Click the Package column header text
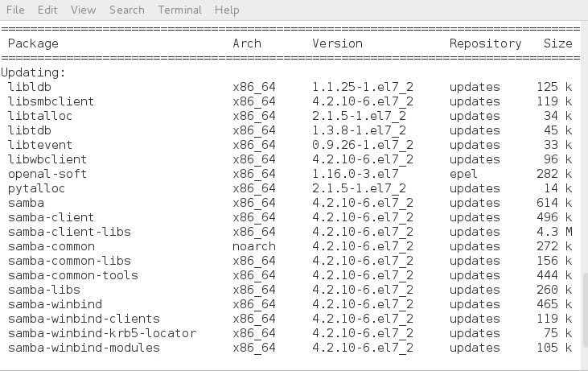This screenshot has width=588, height=371. tap(33, 44)
